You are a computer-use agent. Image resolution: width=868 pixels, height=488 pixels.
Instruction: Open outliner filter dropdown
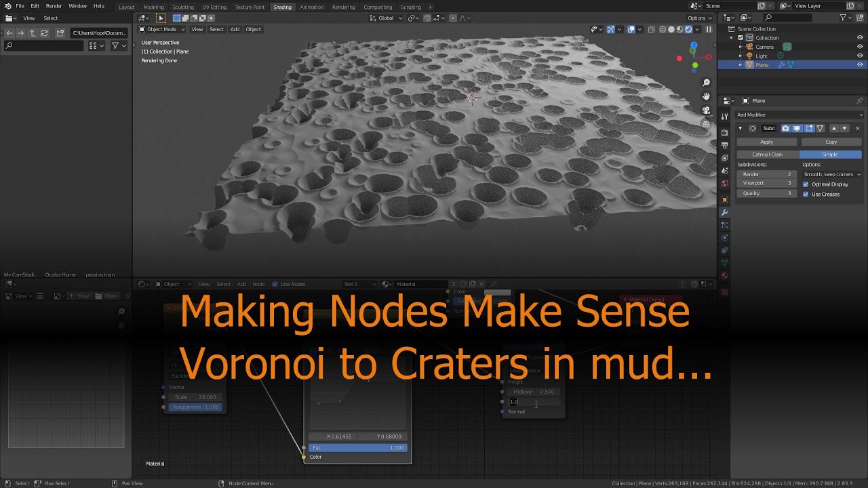click(x=846, y=18)
